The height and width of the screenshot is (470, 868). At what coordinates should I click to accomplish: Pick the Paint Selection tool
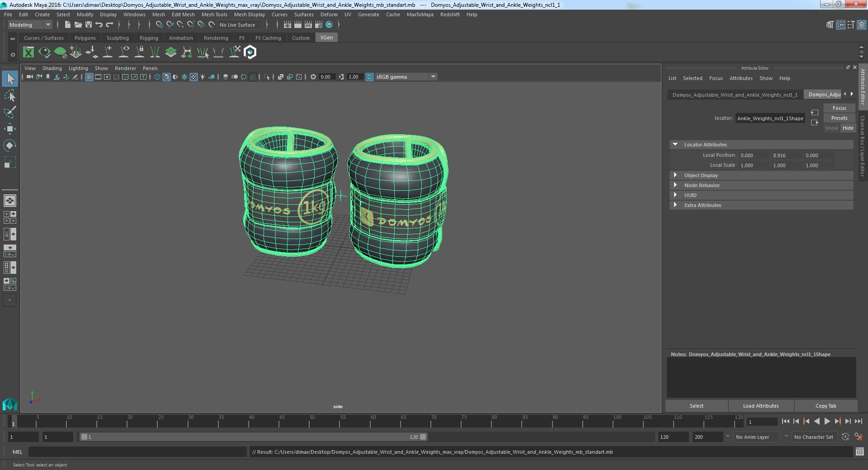coord(9,112)
